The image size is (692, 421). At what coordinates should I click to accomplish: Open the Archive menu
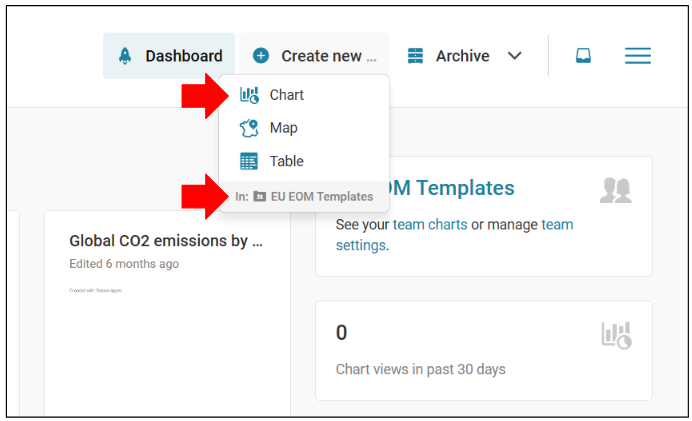[464, 56]
